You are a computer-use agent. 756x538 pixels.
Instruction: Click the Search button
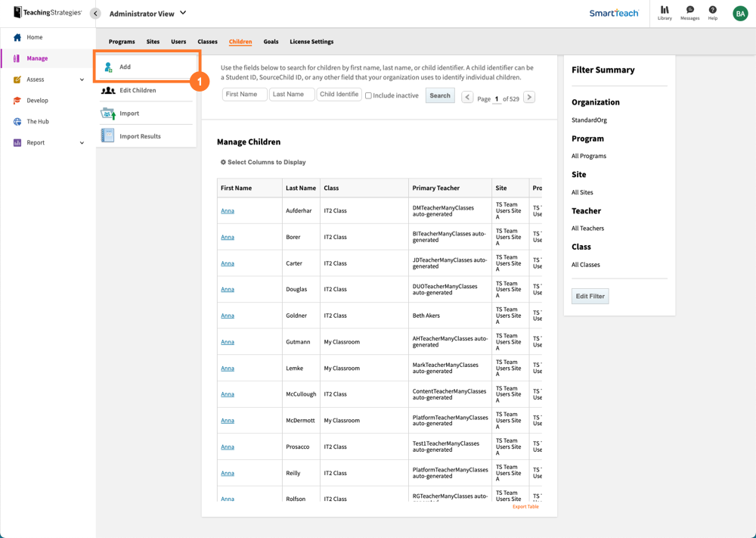[439, 95]
